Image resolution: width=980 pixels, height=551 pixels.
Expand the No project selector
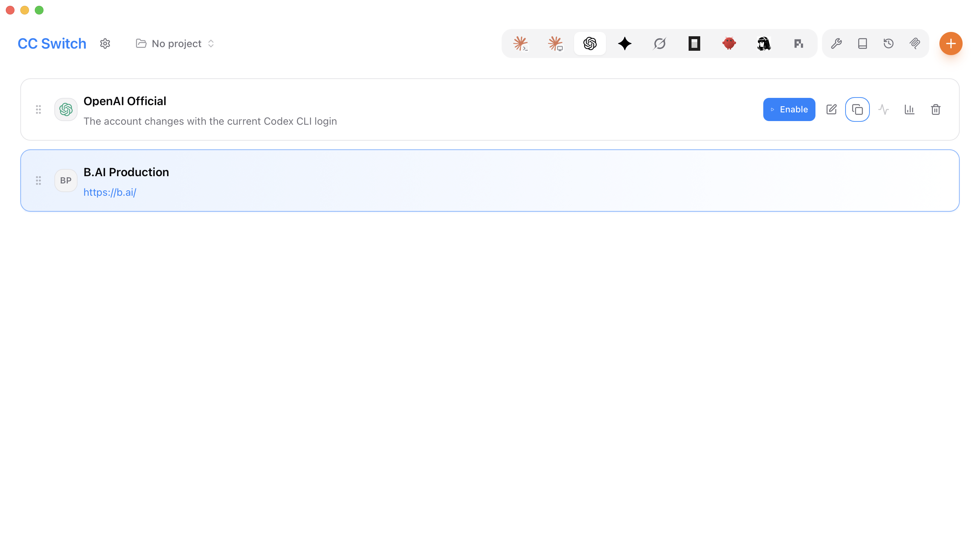pos(175,43)
